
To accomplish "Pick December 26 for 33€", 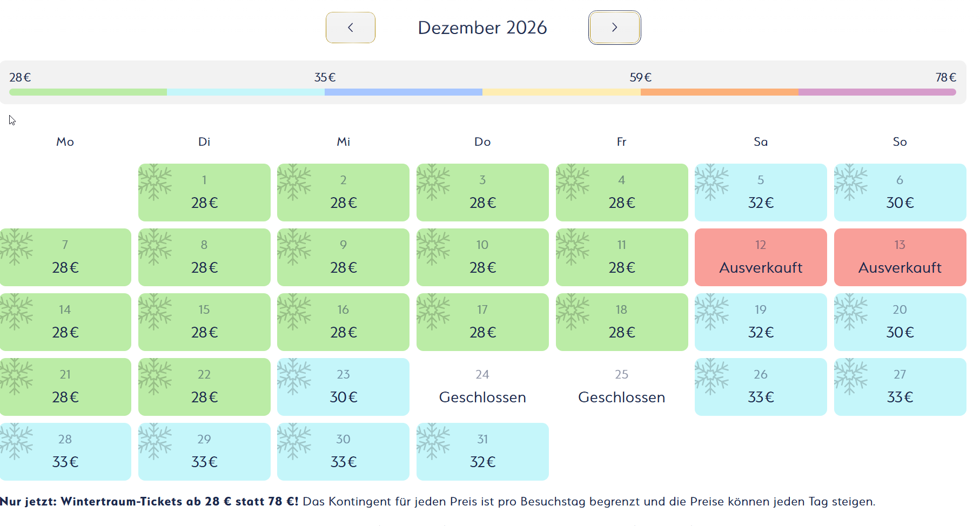I will click(x=761, y=387).
